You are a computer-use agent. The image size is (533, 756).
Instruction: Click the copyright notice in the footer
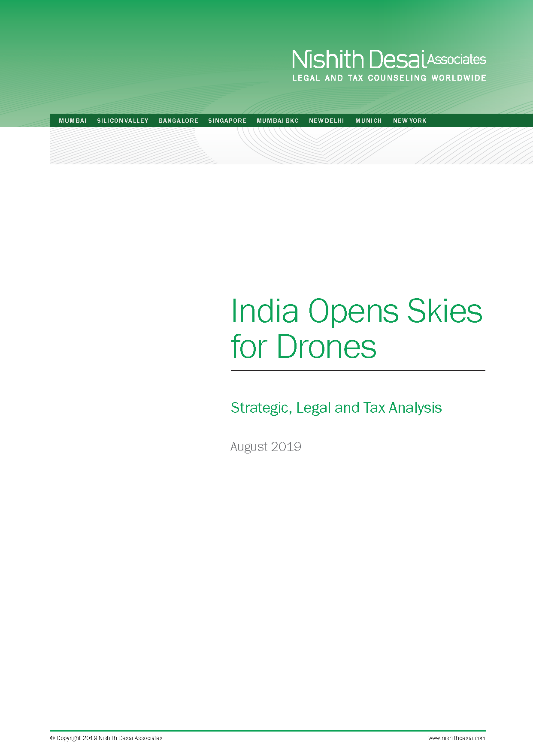(x=106, y=738)
